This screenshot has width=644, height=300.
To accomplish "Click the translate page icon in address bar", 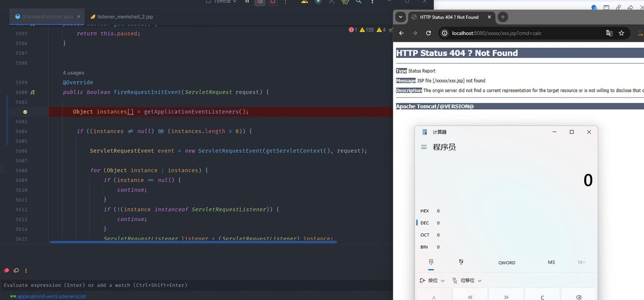I will 609,33.
